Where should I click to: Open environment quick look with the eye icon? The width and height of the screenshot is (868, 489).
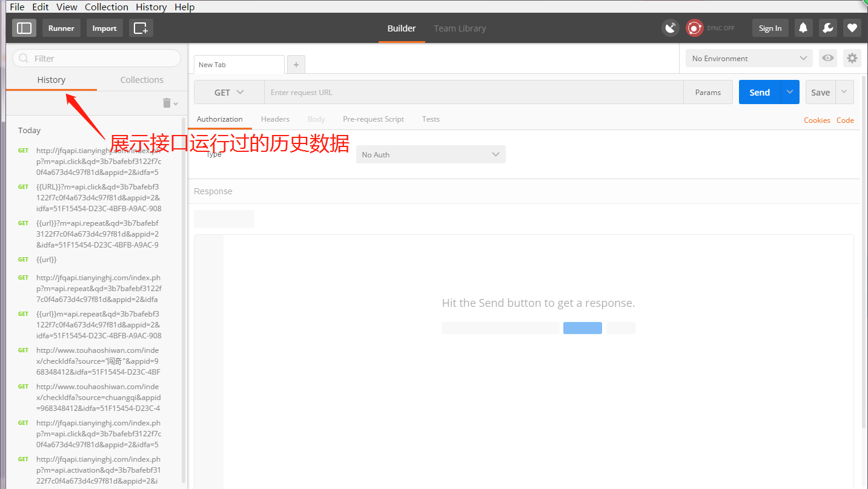pos(827,58)
